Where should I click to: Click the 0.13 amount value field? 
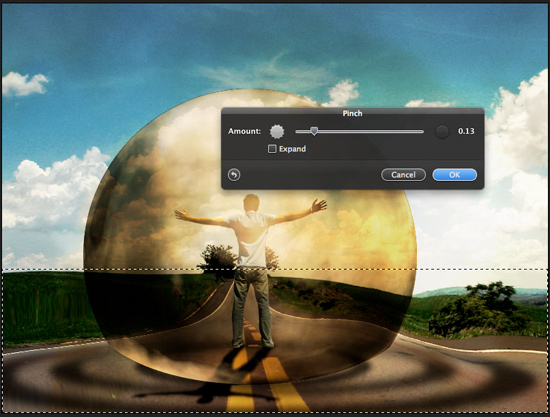[x=466, y=131]
